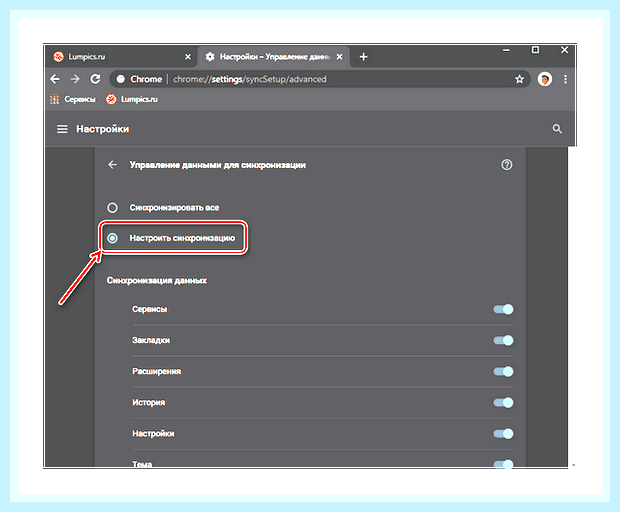Click the browser forward arrow
Screen dimensions: 620x512
75,79
